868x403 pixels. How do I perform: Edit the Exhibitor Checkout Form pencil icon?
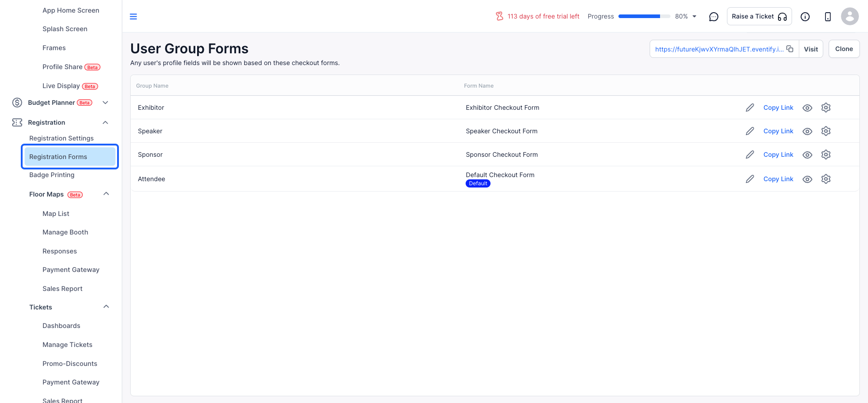point(750,108)
